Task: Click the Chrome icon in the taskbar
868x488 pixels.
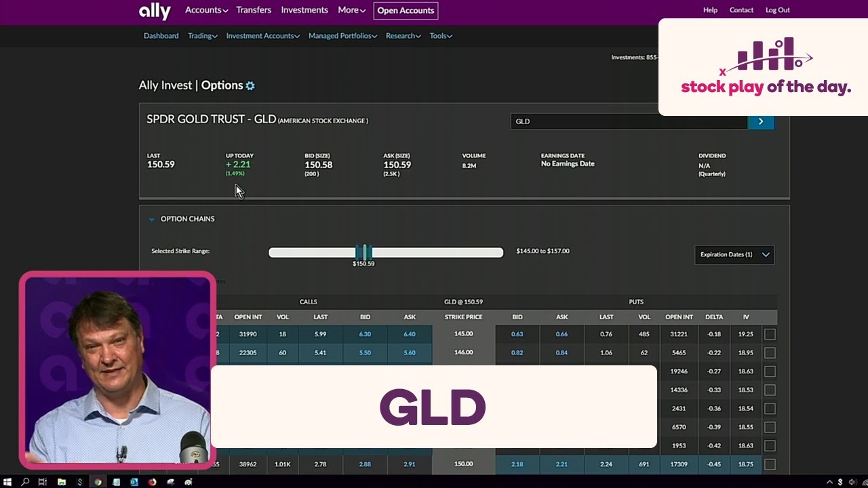Action: point(98,482)
